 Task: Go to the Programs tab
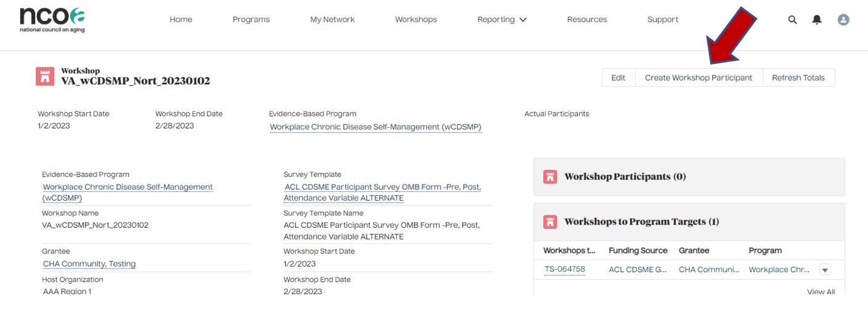[251, 20]
